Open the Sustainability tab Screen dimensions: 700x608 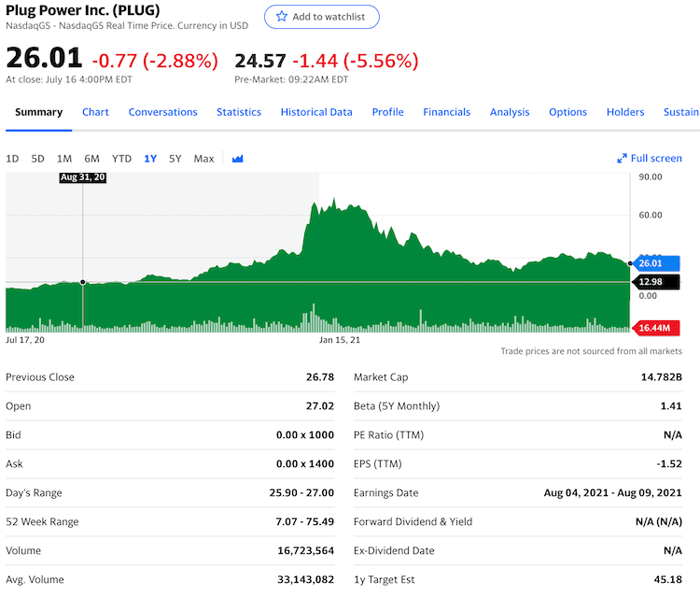click(x=681, y=112)
